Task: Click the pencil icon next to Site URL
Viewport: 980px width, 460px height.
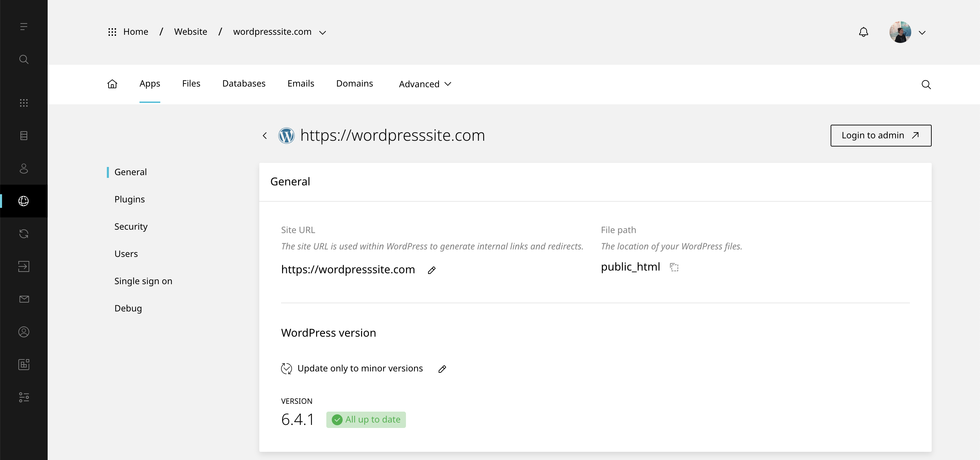Action: [431, 270]
